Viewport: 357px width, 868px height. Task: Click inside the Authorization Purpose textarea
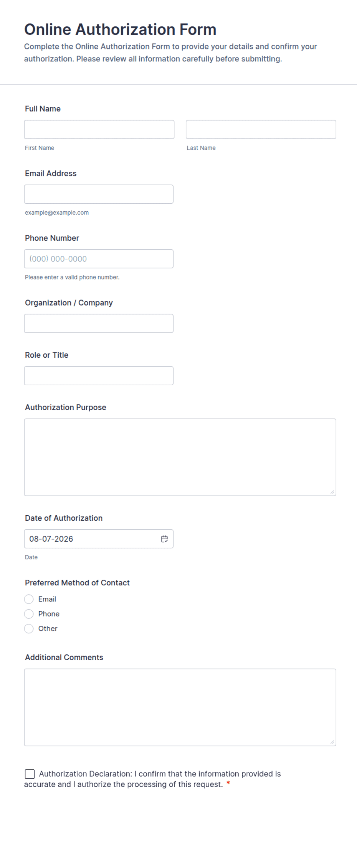pos(180,457)
